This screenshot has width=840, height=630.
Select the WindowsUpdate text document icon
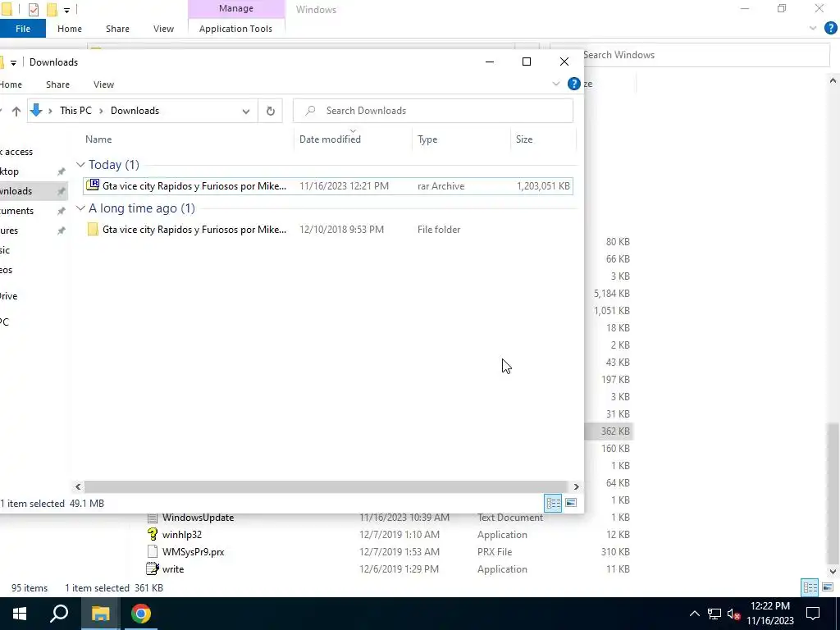coord(153,518)
